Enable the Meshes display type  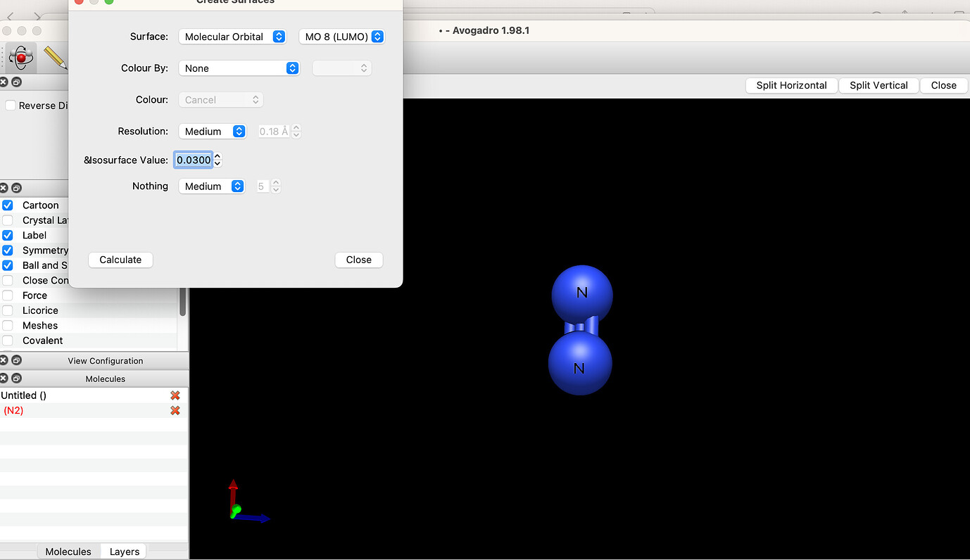(7, 325)
